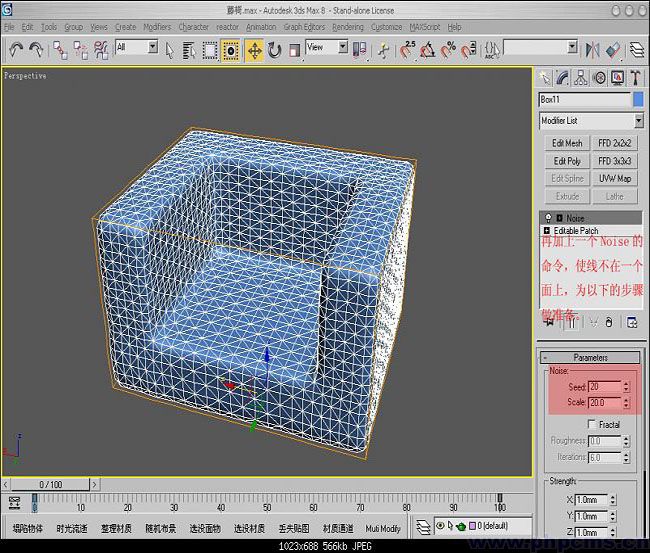Viewport: 650px width, 553px height.
Task: Switch to the Create command panel tab
Action: (544, 78)
